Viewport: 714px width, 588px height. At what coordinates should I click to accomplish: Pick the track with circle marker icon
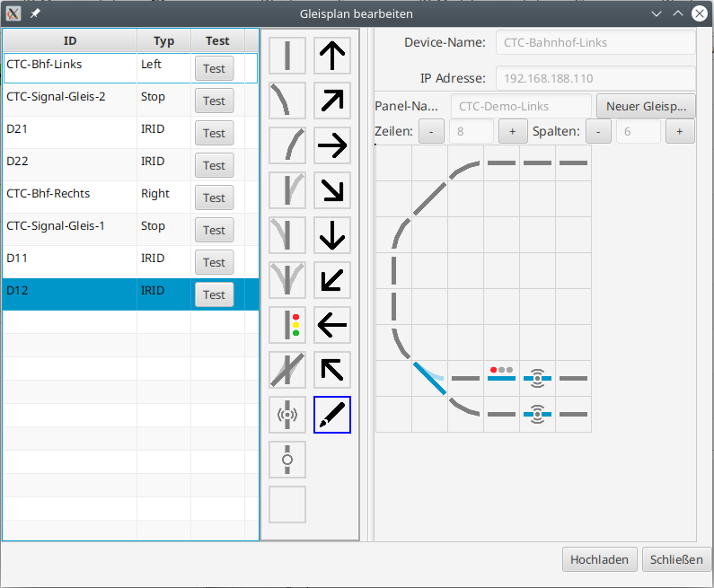287,460
